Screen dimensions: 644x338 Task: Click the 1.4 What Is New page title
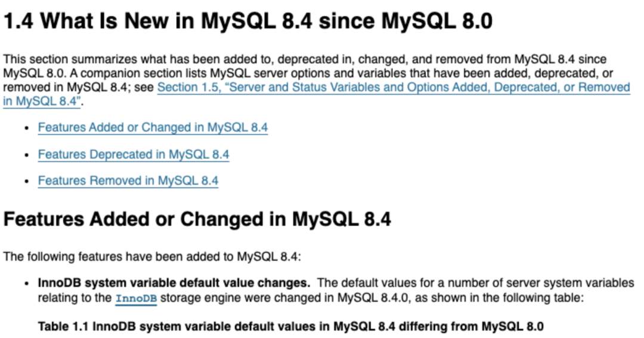(248, 21)
